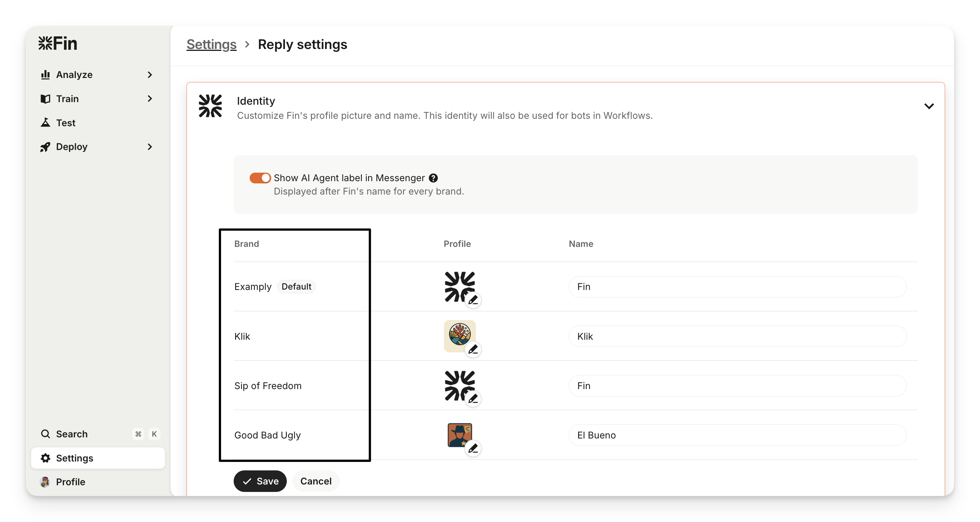Expand the Analyze menu chevron
Screen dimensions: 980x522
pyautogui.click(x=150, y=75)
